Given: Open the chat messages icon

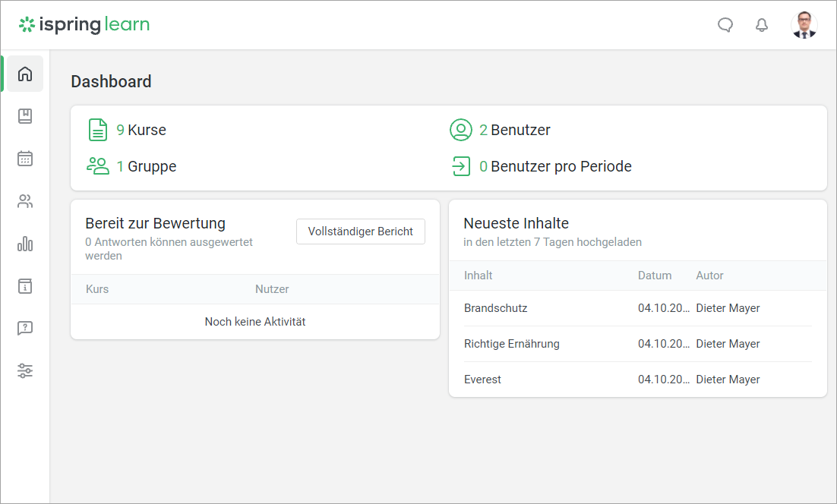Looking at the screenshot, I should [725, 25].
